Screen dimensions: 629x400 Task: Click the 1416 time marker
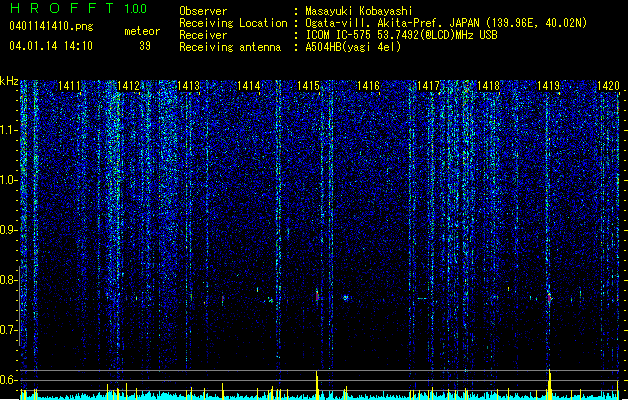click(368, 85)
